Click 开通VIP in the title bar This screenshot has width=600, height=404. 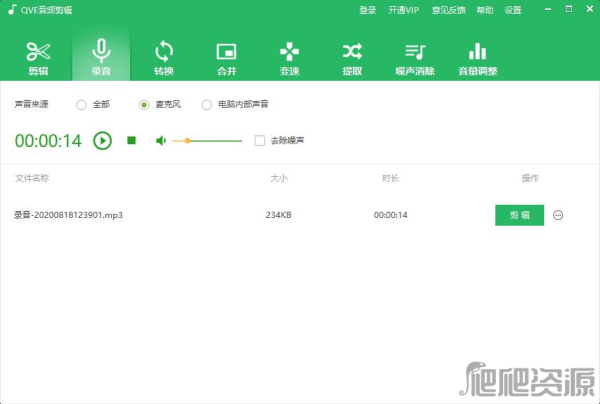coord(403,10)
